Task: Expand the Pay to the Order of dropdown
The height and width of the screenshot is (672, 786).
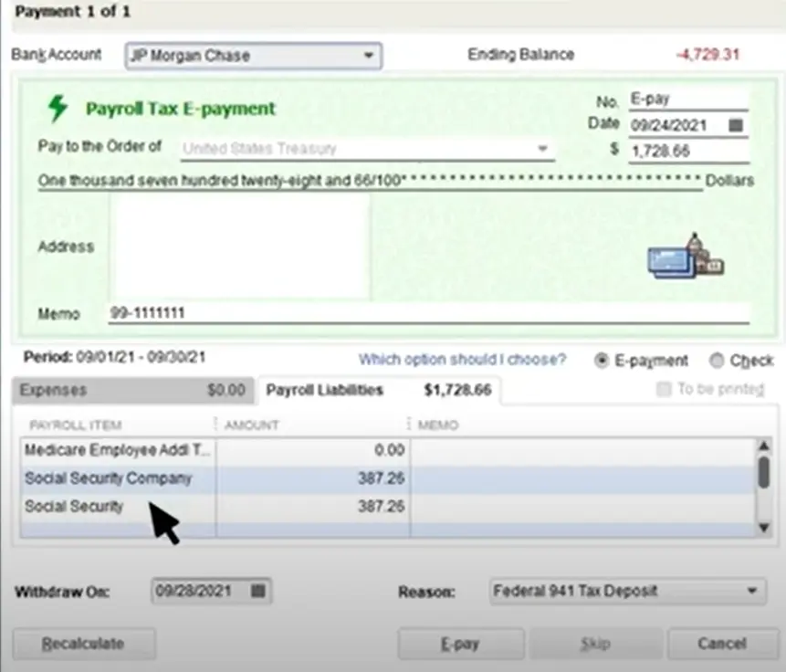Action: click(543, 147)
